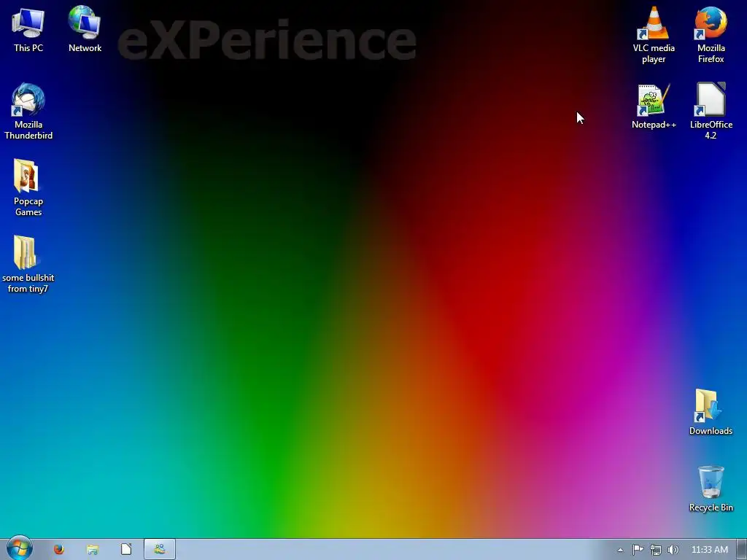Select the 'some bullshit from tiny7' folder
The height and width of the screenshot is (560, 747).
[x=28, y=264]
